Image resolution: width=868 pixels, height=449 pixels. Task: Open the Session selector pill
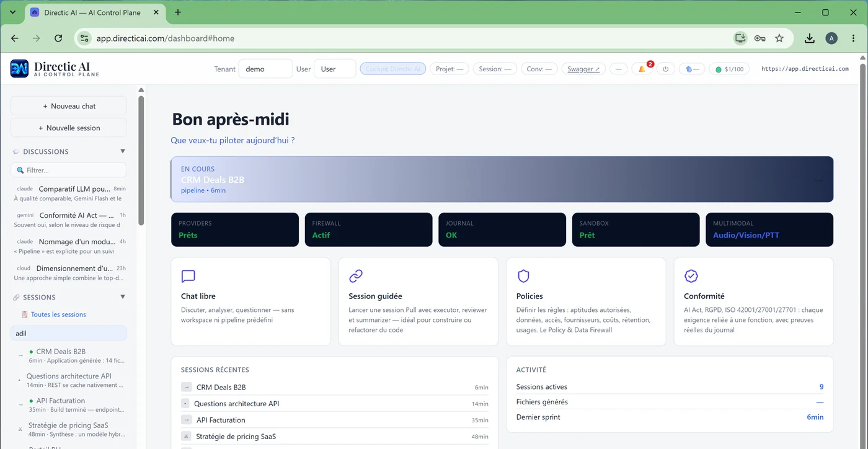pyautogui.click(x=495, y=69)
